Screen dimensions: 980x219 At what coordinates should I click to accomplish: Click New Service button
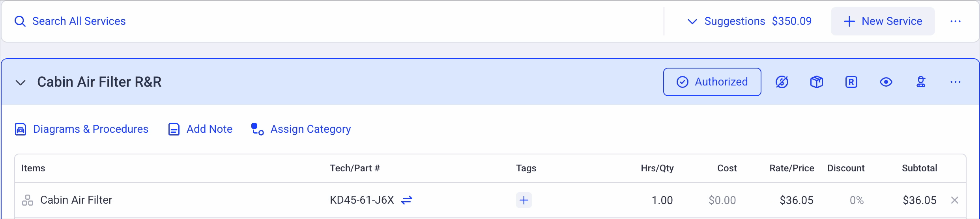click(x=883, y=21)
